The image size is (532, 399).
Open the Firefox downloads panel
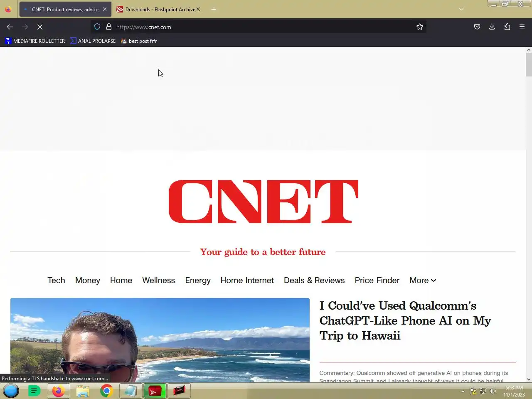[x=492, y=27]
